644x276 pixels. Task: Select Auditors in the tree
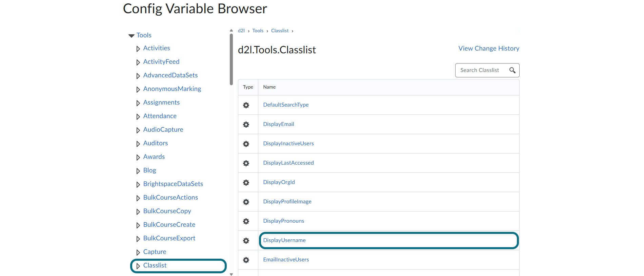click(x=156, y=143)
